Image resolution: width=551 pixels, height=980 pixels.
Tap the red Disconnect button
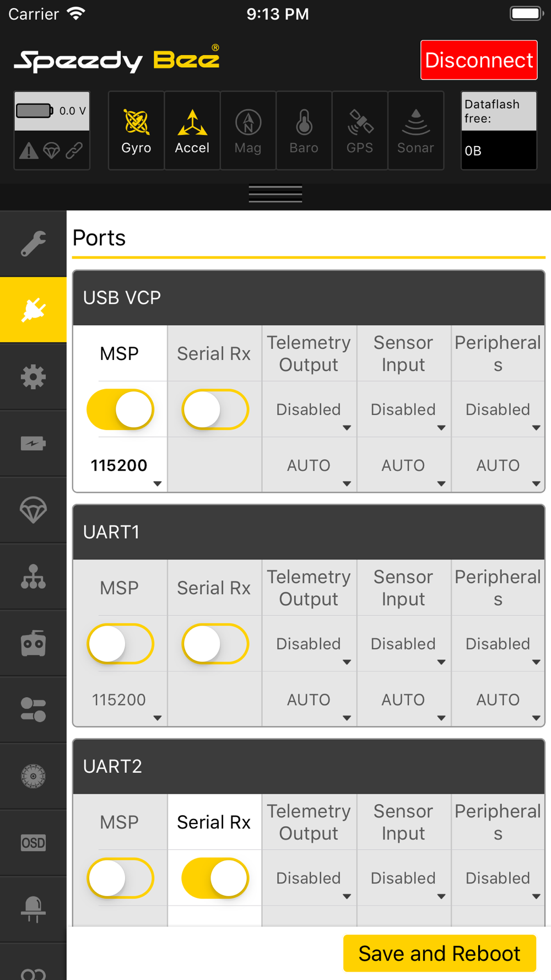[479, 60]
